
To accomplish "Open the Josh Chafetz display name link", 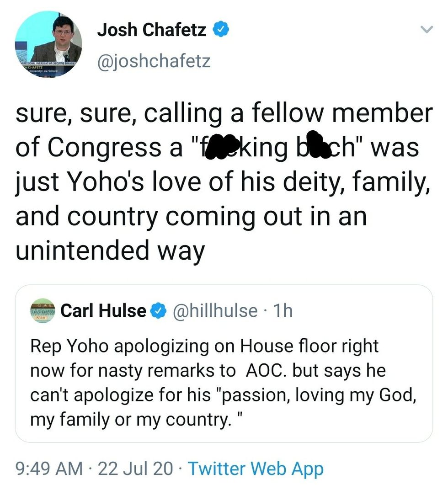I will coord(151,31).
